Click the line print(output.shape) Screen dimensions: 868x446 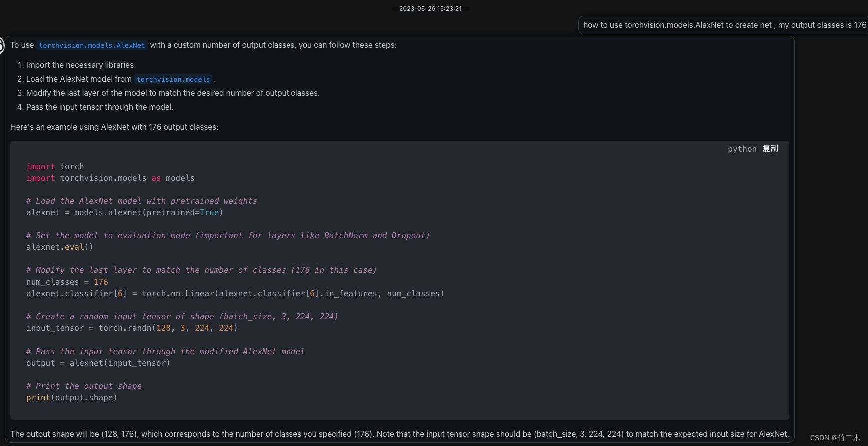coord(72,397)
